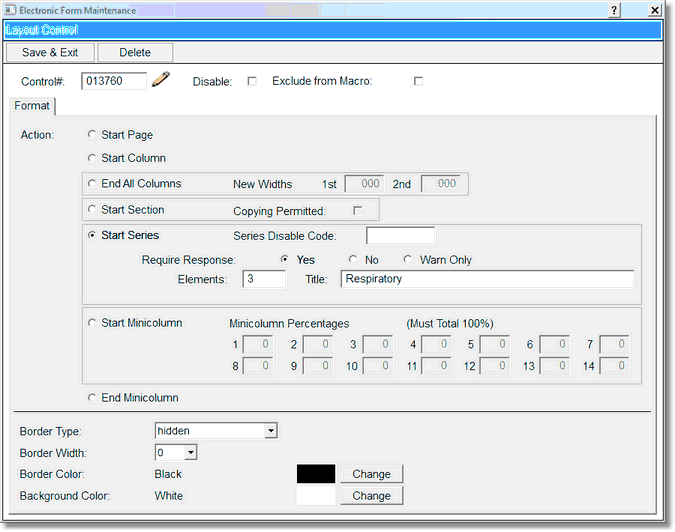This screenshot has height=532, width=675.
Task: Click Minicolumn percentage field 10
Action: point(378,366)
